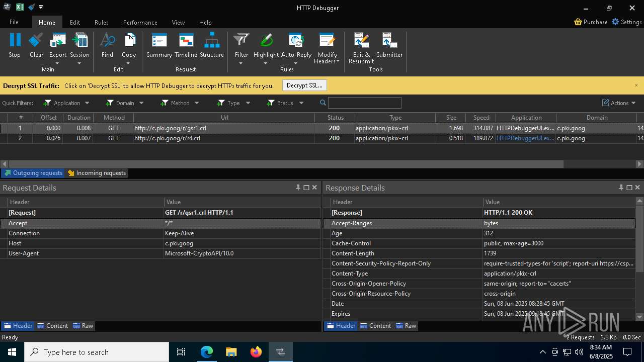This screenshot has height=362, width=644.
Task: Click the search magnifier icon
Action: coord(323,103)
